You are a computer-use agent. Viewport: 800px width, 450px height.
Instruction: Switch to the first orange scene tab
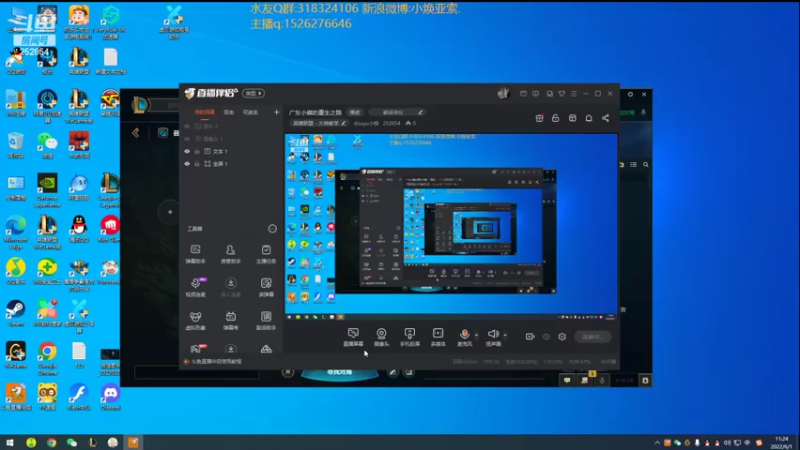tap(205, 112)
